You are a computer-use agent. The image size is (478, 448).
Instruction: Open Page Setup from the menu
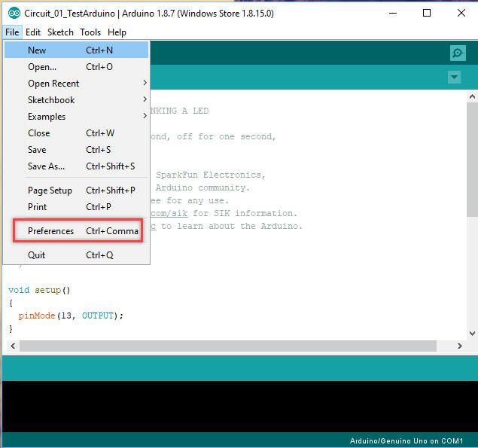tap(76, 190)
